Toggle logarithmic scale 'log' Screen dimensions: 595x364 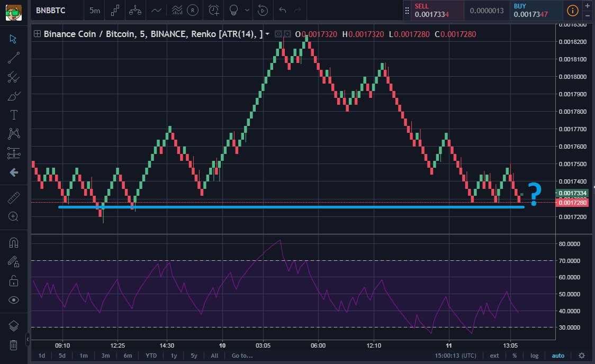click(534, 356)
